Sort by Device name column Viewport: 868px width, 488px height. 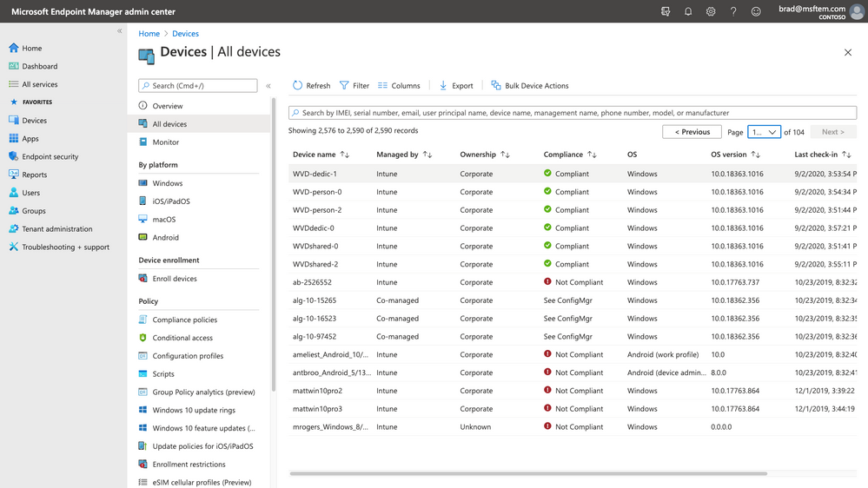pos(345,155)
